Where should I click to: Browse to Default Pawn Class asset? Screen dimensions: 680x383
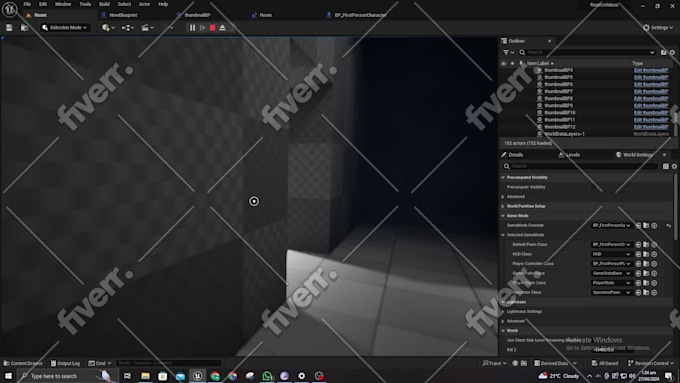click(x=646, y=245)
